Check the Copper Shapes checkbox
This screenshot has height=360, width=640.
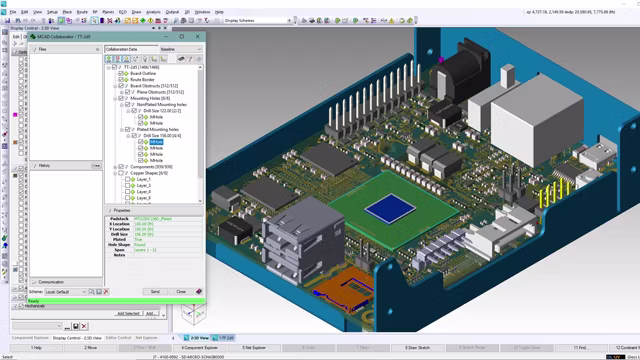(121, 173)
